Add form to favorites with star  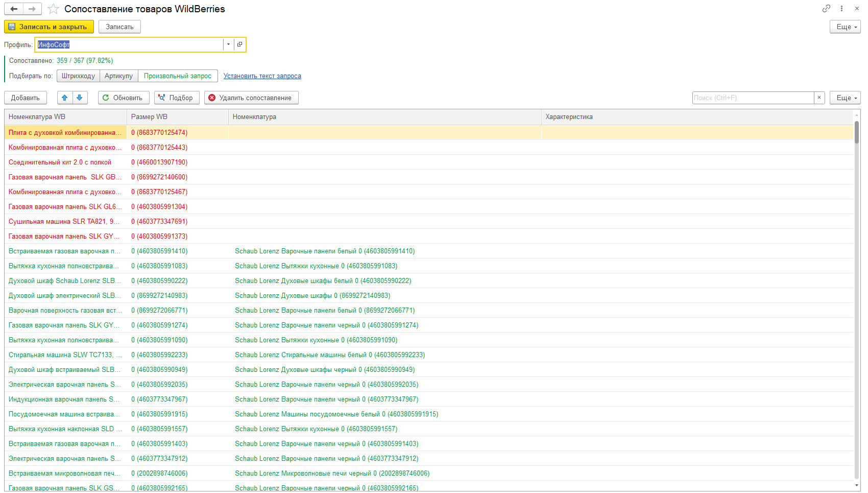pyautogui.click(x=53, y=9)
